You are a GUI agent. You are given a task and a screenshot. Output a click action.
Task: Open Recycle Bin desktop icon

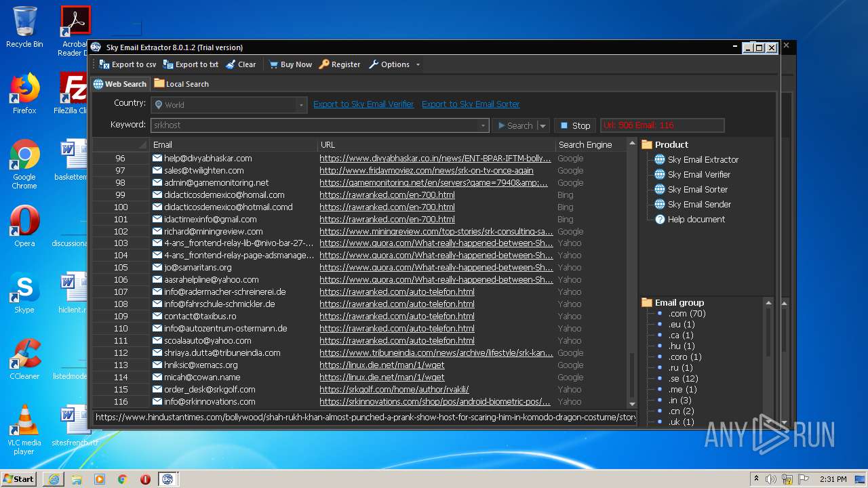click(x=24, y=27)
